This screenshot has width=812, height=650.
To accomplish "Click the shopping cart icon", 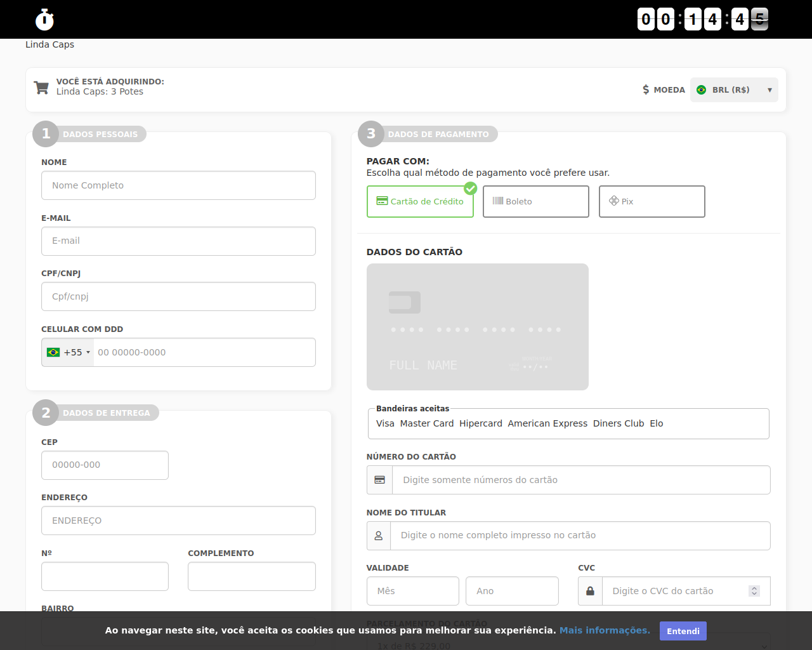I will point(41,88).
